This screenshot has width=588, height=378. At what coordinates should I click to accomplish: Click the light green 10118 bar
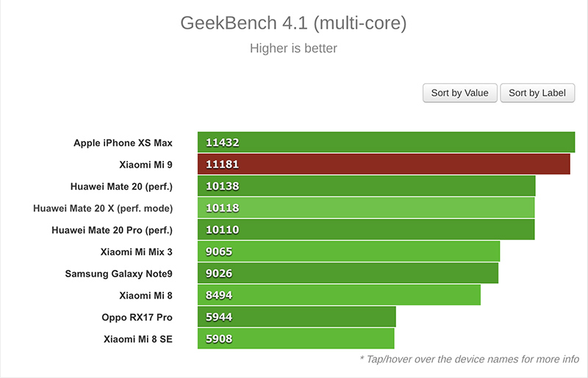(x=365, y=208)
